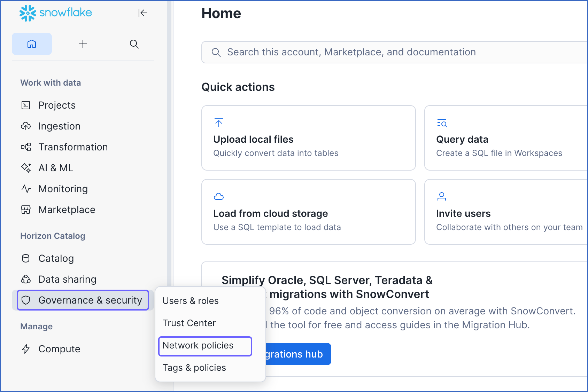Click the Invite users quick action
Viewport: 588px width, 392px height.
(505, 212)
